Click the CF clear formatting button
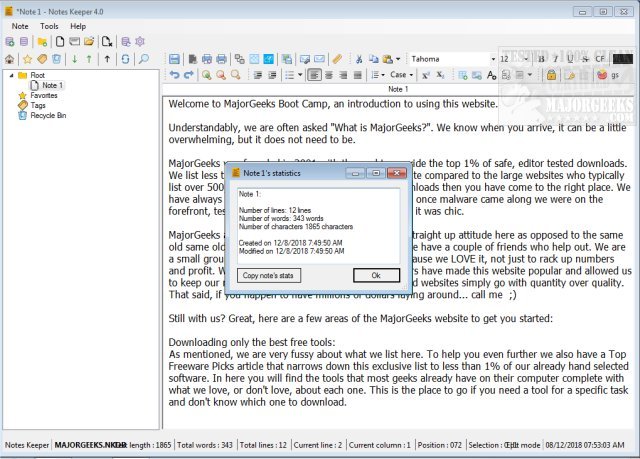The height and width of the screenshot is (459, 640). [x=600, y=59]
